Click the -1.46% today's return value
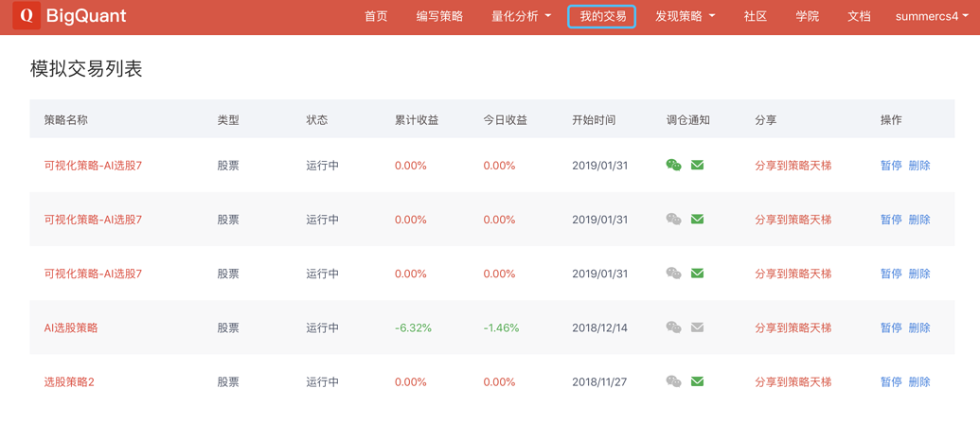980x424 pixels. coord(501,327)
